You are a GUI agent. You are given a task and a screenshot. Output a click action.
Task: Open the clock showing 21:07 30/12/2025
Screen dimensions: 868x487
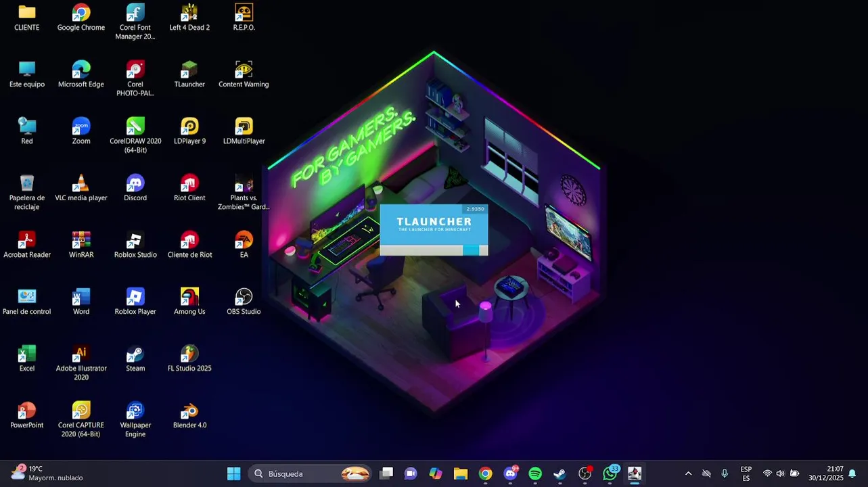[826, 473]
